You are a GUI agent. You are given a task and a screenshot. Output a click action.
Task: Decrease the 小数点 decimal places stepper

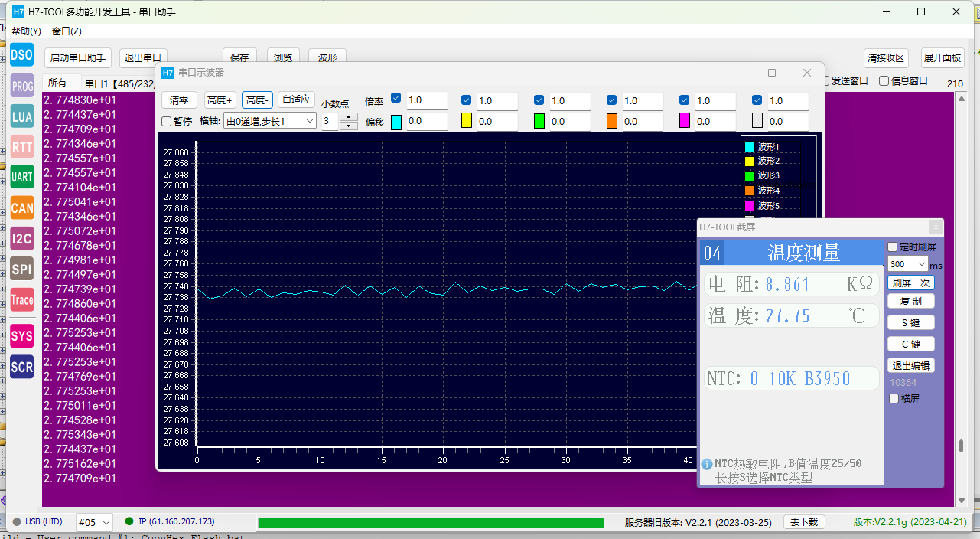[349, 126]
